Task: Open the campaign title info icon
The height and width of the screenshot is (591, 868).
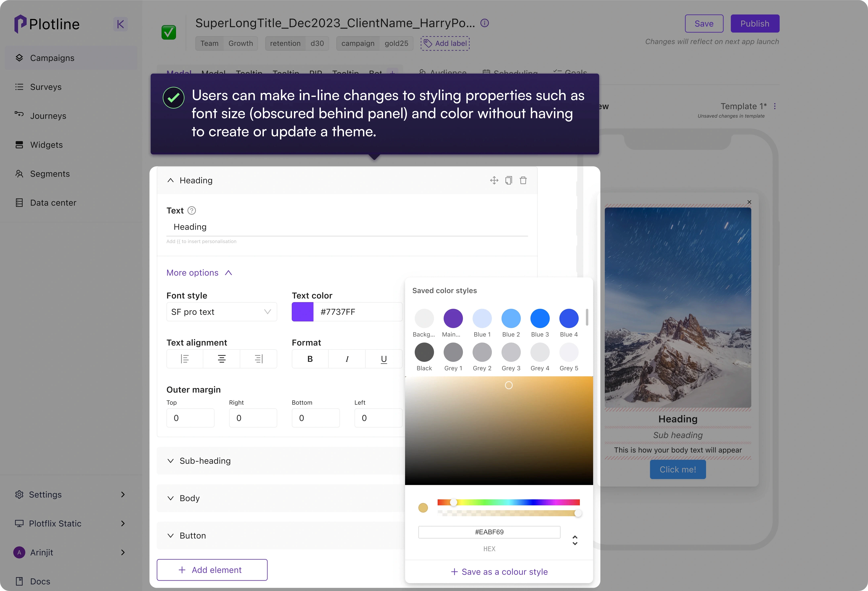Action: [x=484, y=23]
